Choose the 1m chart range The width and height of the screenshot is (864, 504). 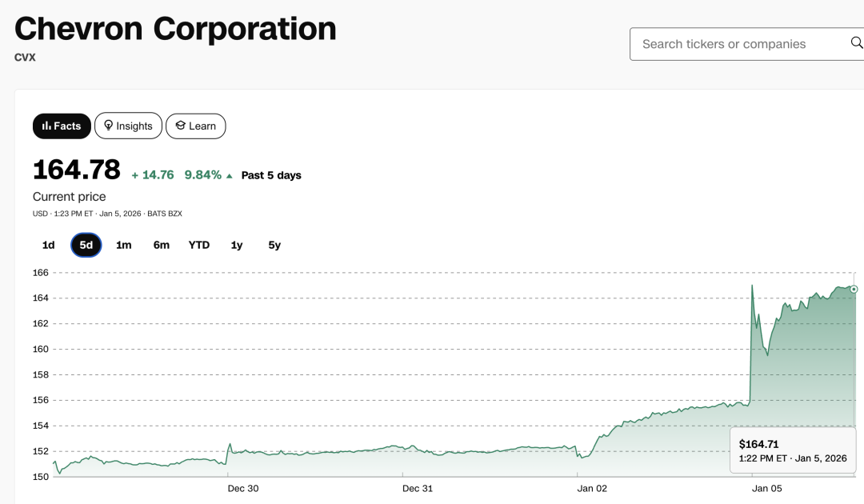click(x=124, y=245)
